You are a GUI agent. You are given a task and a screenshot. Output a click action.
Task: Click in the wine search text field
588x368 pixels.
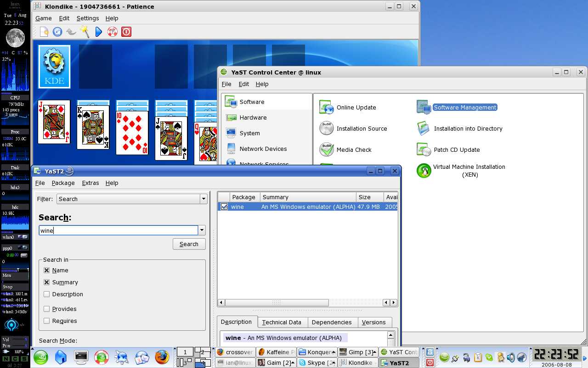point(119,230)
